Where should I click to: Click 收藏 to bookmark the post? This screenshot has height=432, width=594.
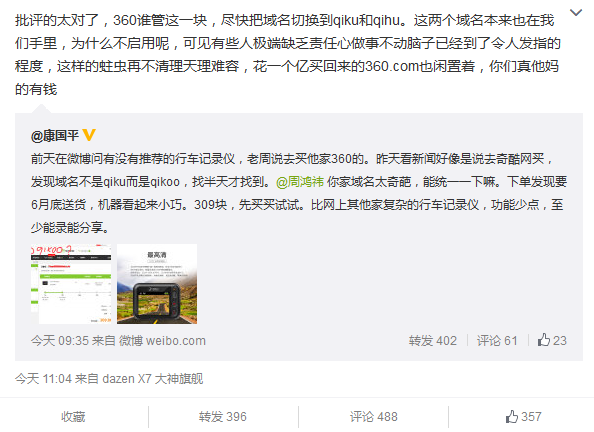(73, 417)
